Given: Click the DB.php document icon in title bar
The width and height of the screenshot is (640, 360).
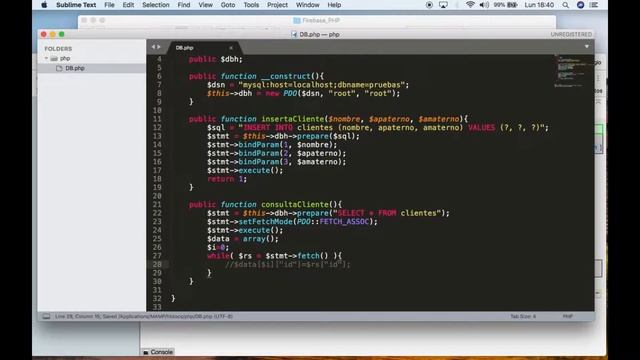Looking at the screenshot, I should tap(294, 34).
